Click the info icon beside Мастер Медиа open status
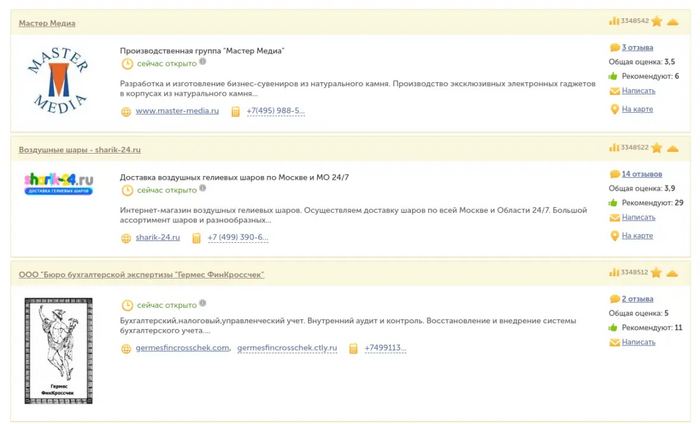The height and width of the screenshot is (424, 700). (203, 62)
